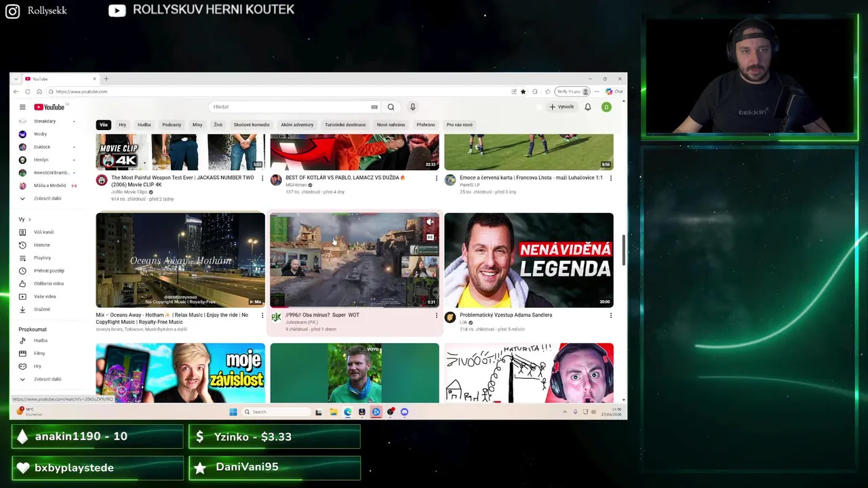The height and width of the screenshot is (488, 868).
Task: Select the Skečové komedie chip
Action: (252, 125)
